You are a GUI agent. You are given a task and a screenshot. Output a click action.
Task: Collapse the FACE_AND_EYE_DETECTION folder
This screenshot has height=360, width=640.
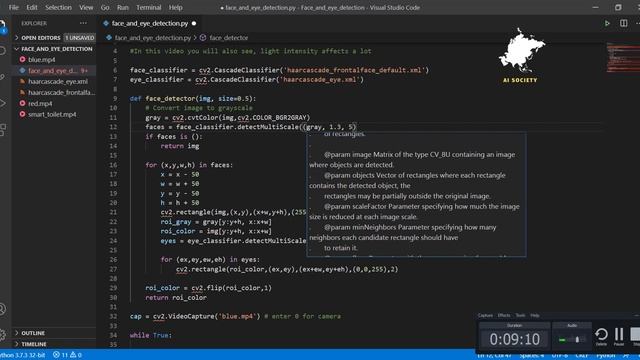pos(53,49)
